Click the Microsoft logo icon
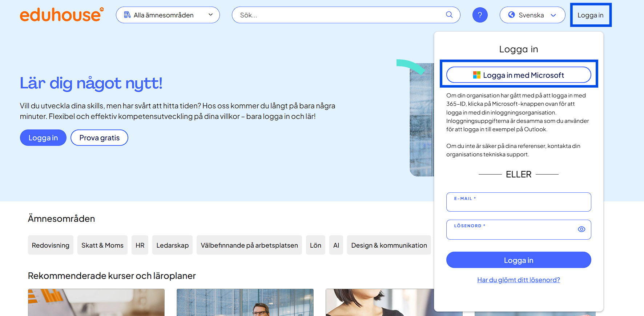The height and width of the screenshot is (316, 644). coord(476,75)
